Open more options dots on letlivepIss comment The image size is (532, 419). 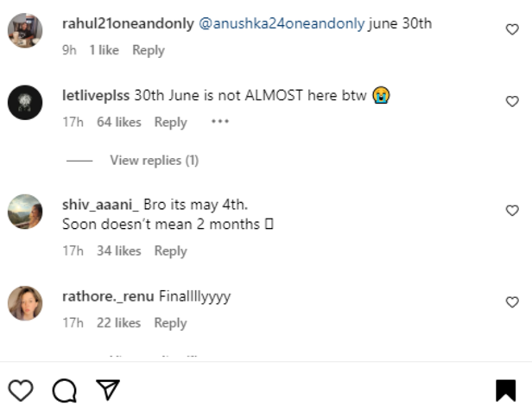[x=220, y=122]
